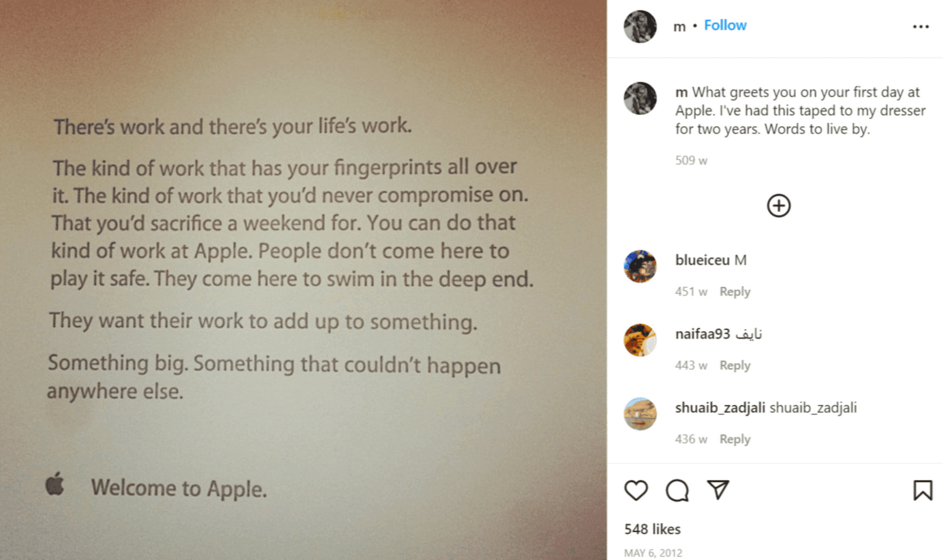Viewport: 943px width, 560px height.
Task: Click username m in the post header
Action: (678, 26)
